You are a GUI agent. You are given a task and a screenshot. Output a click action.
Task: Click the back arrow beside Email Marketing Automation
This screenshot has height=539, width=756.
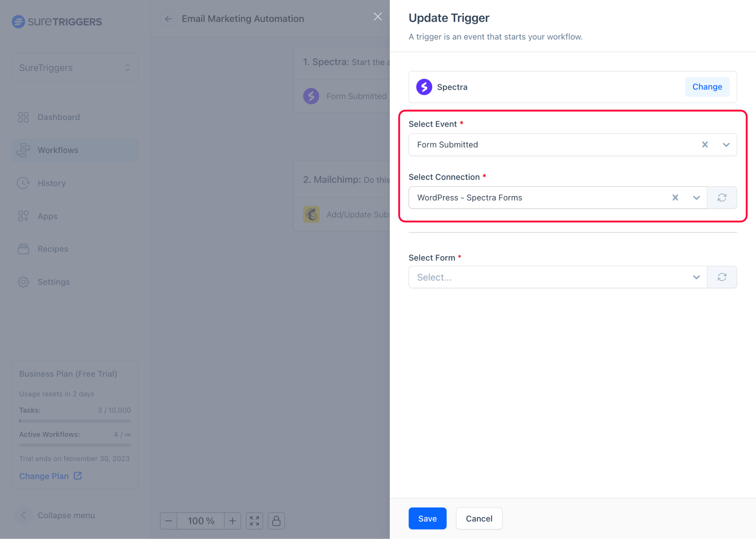[x=168, y=18]
